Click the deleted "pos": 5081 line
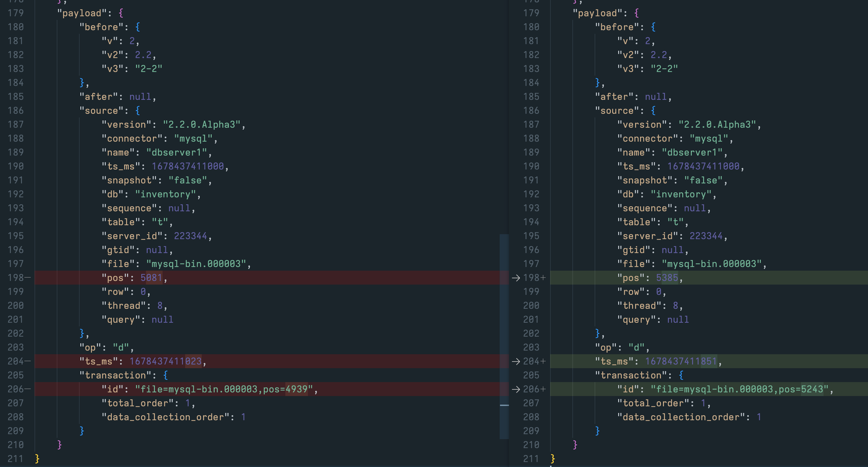Viewport: 868px width, 467px height. [135, 278]
